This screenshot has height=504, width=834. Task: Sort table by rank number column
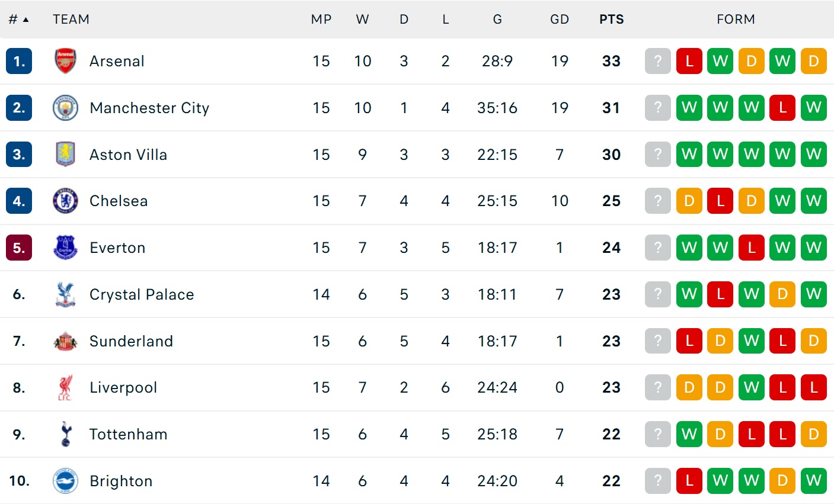pyautogui.click(x=18, y=20)
